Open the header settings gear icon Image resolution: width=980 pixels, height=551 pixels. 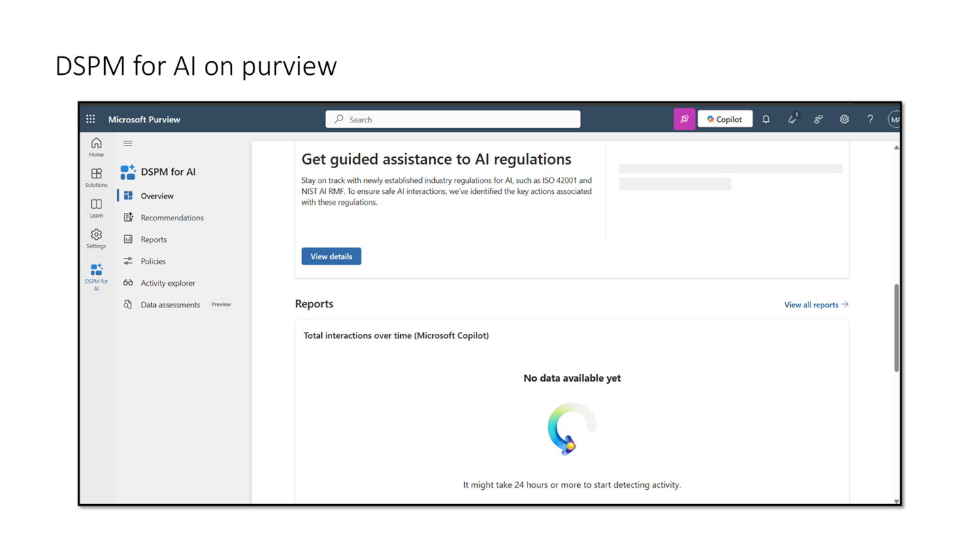(844, 119)
